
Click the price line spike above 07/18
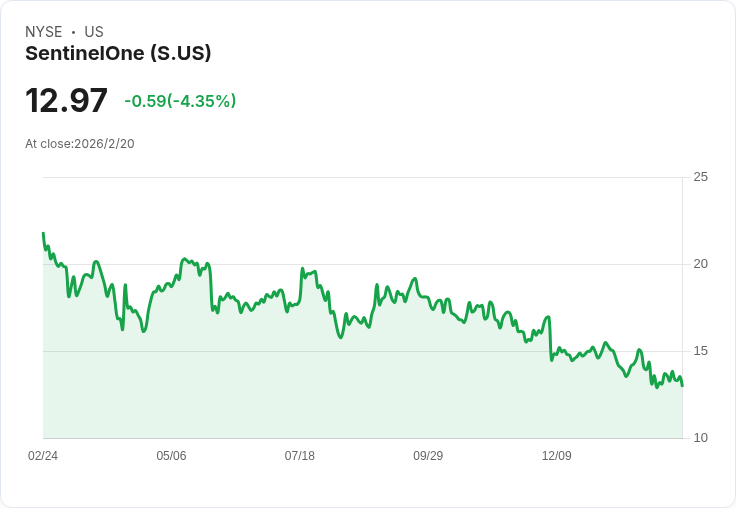(x=302, y=269)
